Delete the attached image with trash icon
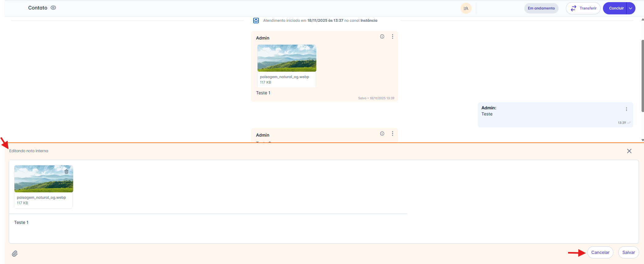Image resolution: width=644 pixels, height=264 pixels. click(66, 172)
